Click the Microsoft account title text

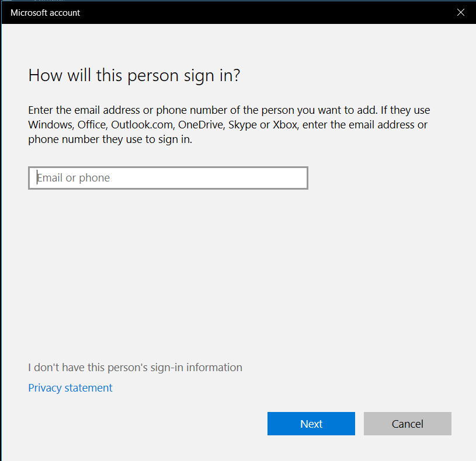pos(45,13)
